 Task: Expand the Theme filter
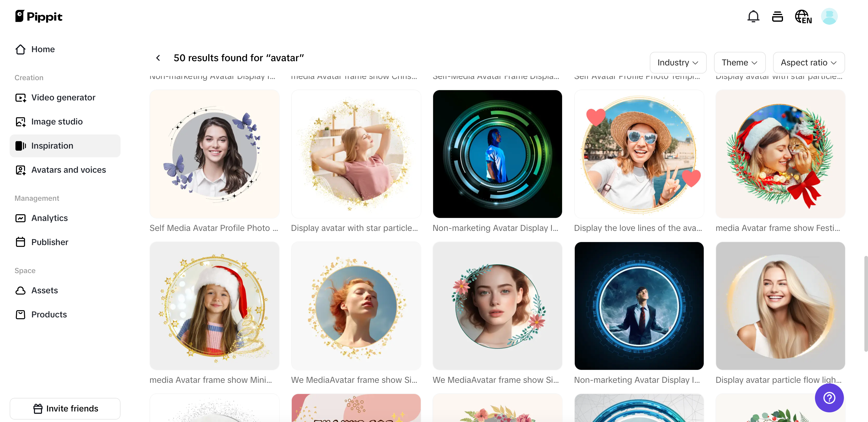tap(740, 62)
